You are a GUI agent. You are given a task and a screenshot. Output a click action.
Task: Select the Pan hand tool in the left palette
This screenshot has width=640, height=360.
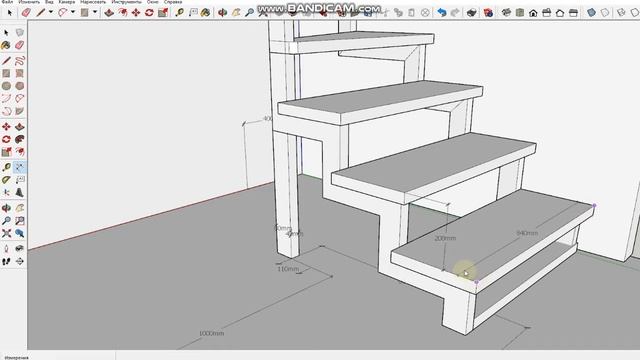[x=20, y=208]
